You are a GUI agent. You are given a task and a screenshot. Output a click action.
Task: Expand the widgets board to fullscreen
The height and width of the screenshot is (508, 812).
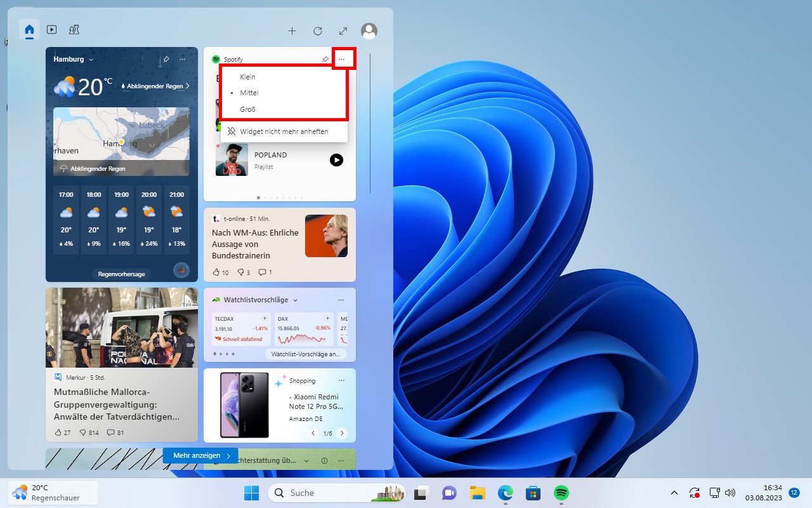[343, 30]
